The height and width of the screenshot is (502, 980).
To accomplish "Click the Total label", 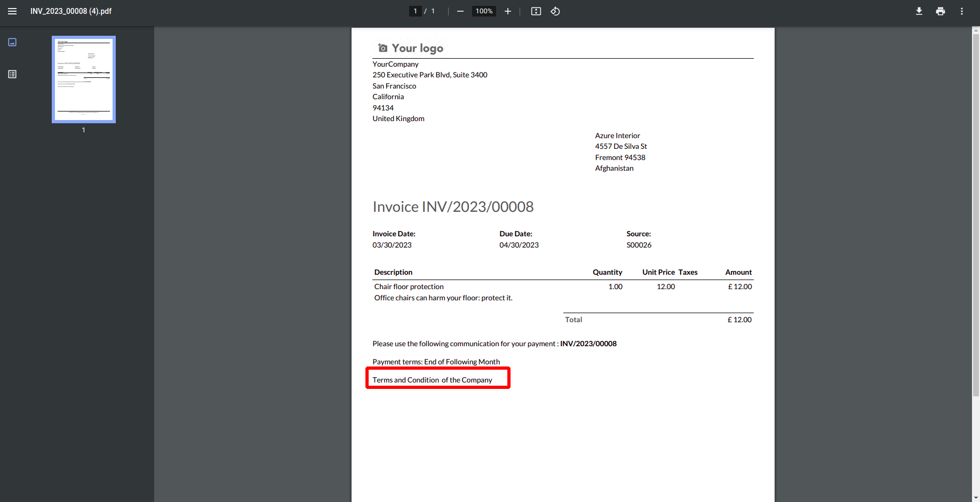I will coord(573,320).
